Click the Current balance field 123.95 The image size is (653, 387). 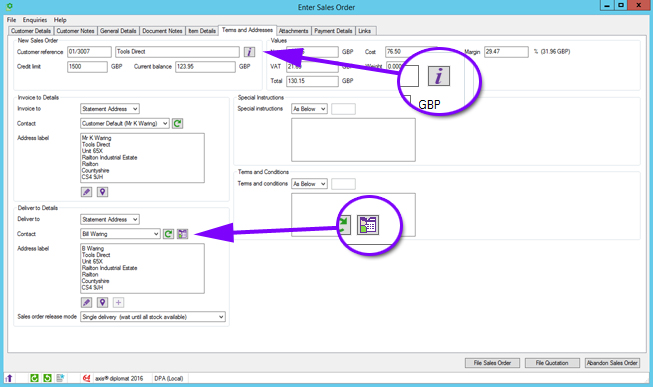[x=205, y=67]
